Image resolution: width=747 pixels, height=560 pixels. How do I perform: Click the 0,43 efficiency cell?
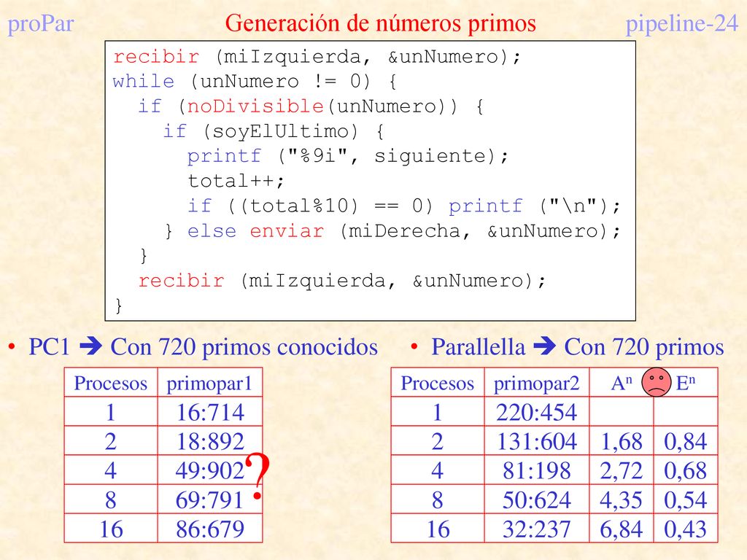pyautogui.click(x=686, y=529)
